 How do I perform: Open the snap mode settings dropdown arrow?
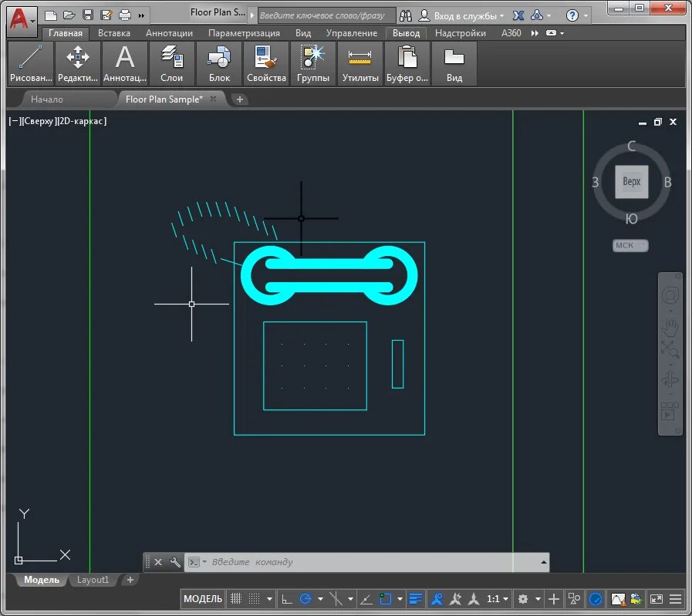[269, 599]
